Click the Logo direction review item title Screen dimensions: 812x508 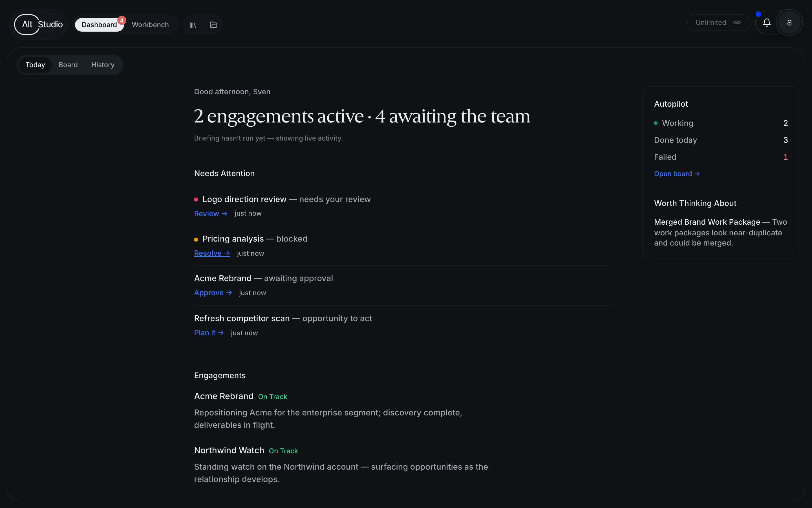tap(244, 199)
